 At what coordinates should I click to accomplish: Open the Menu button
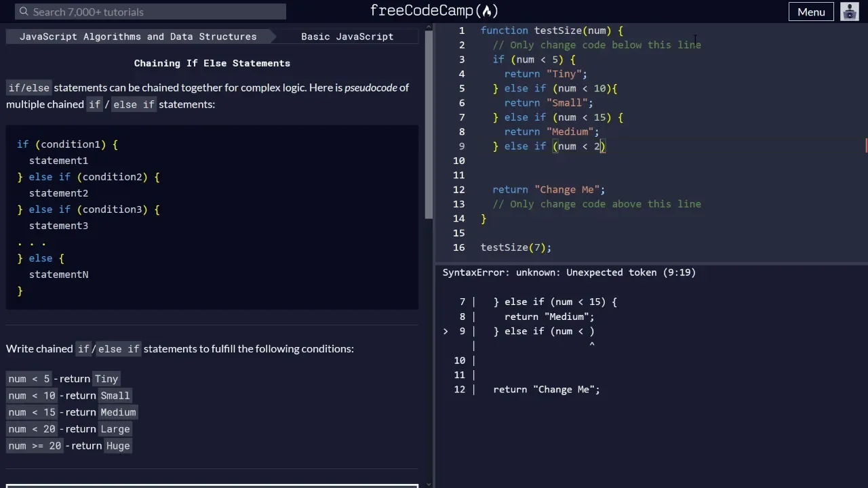coord(811,12)
